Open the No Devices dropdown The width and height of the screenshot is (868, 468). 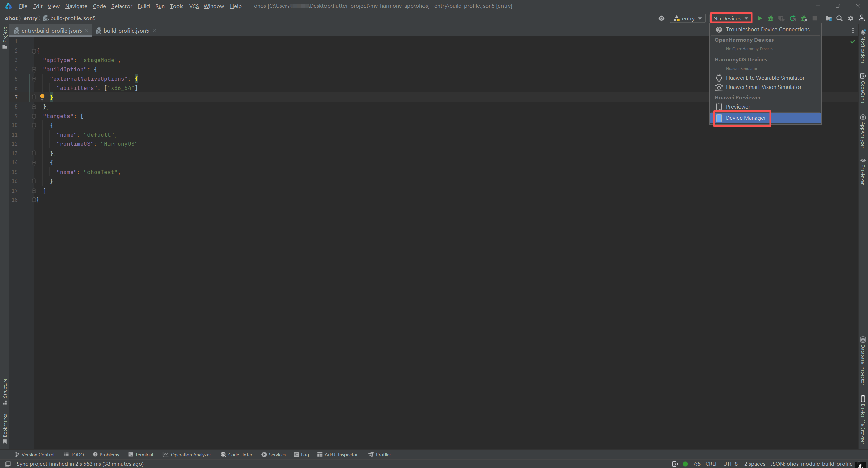click(x=731, y=18)
